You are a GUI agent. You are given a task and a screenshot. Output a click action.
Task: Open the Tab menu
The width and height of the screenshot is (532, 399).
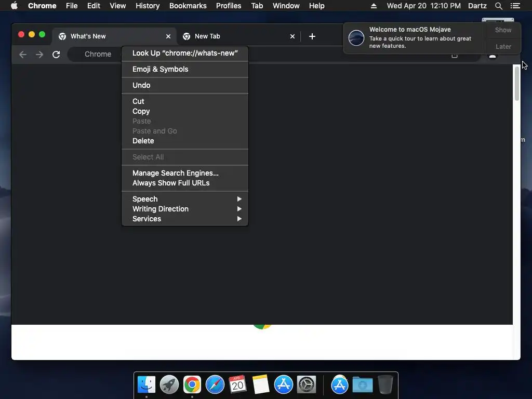coord(257,6)
